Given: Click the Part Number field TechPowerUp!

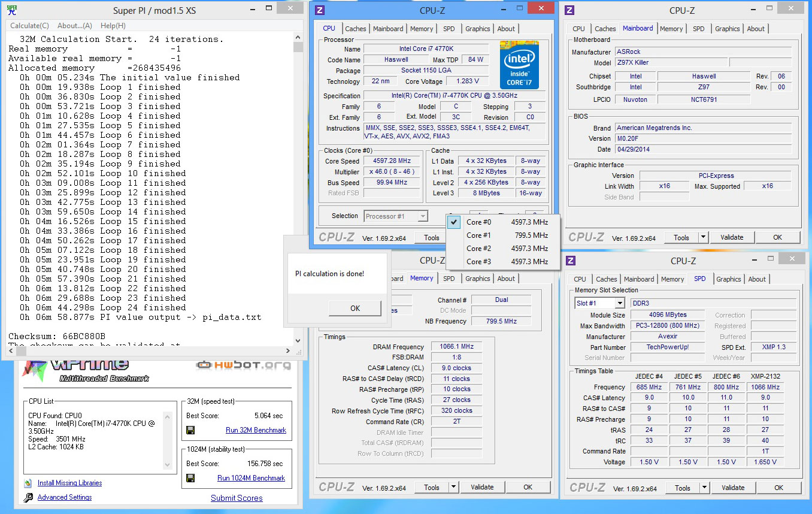Looking at the screenshot, I should pyautogui.click(x=668, y=347).
